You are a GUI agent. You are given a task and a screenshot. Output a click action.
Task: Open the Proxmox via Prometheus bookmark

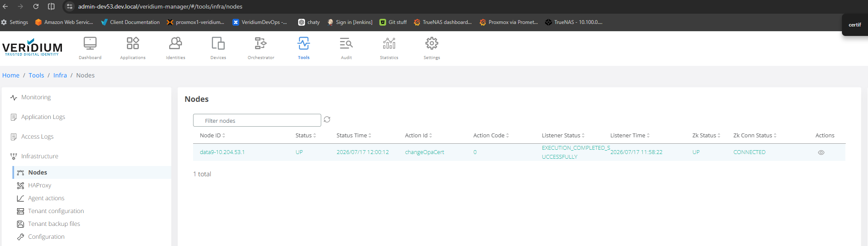509,22
